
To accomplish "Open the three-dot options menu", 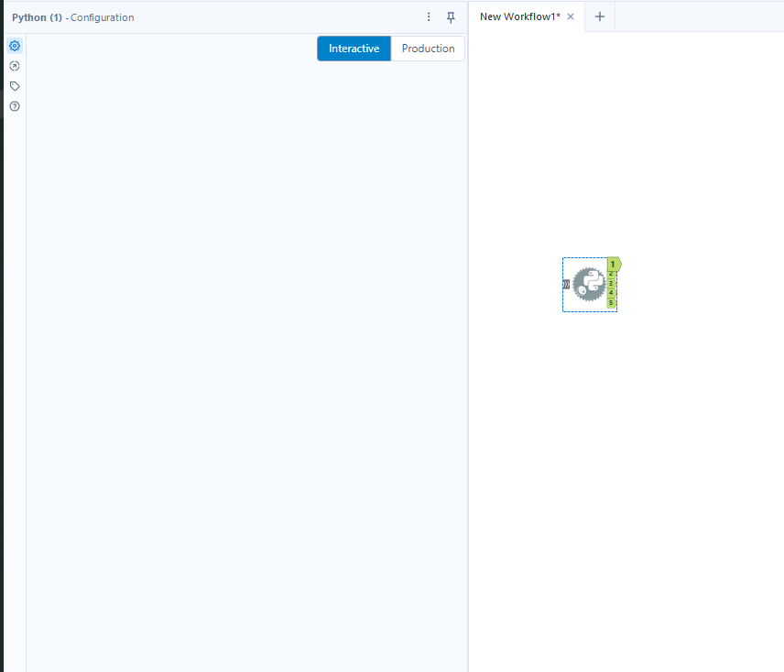I will pos(428,16).
